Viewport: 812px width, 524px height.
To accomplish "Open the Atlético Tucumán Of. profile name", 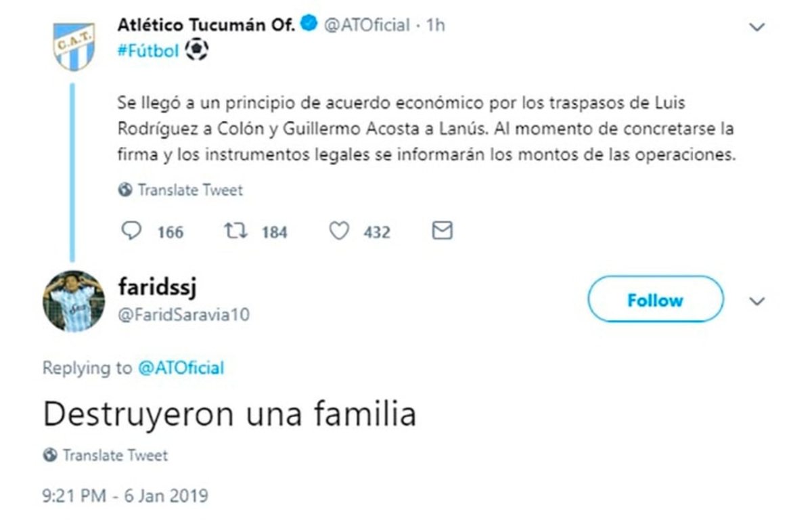I will point(206,26).
